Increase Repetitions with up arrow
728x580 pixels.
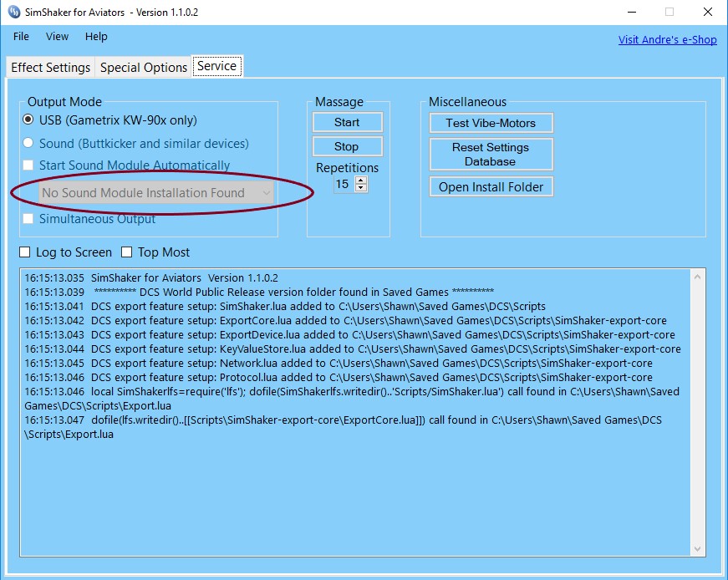click(x=361, y=181)
